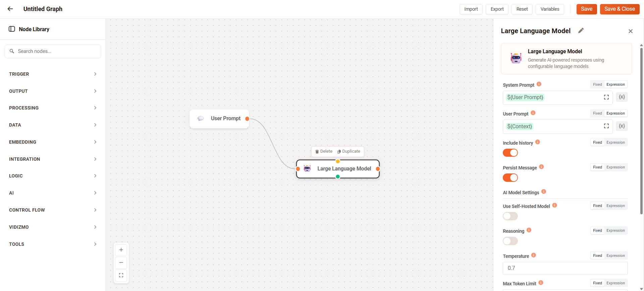
Task: Open the Variables dialog
Action: point(550,9)
